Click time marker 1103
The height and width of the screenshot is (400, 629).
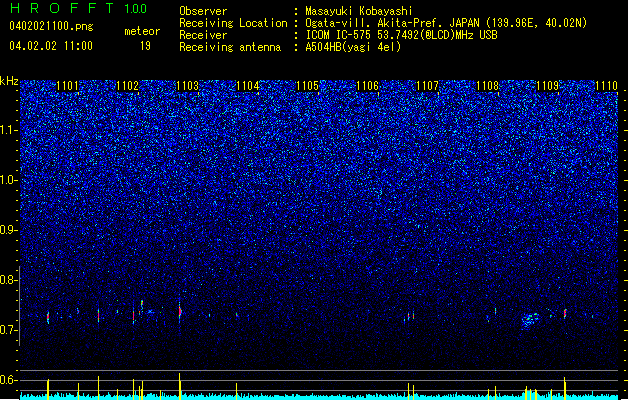tap(187, 86)
